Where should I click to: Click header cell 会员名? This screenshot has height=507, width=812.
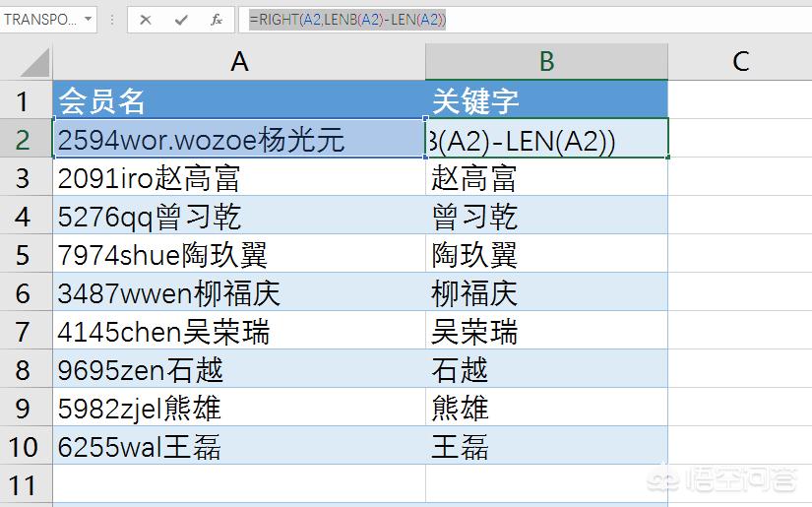(x=239, y=99)
